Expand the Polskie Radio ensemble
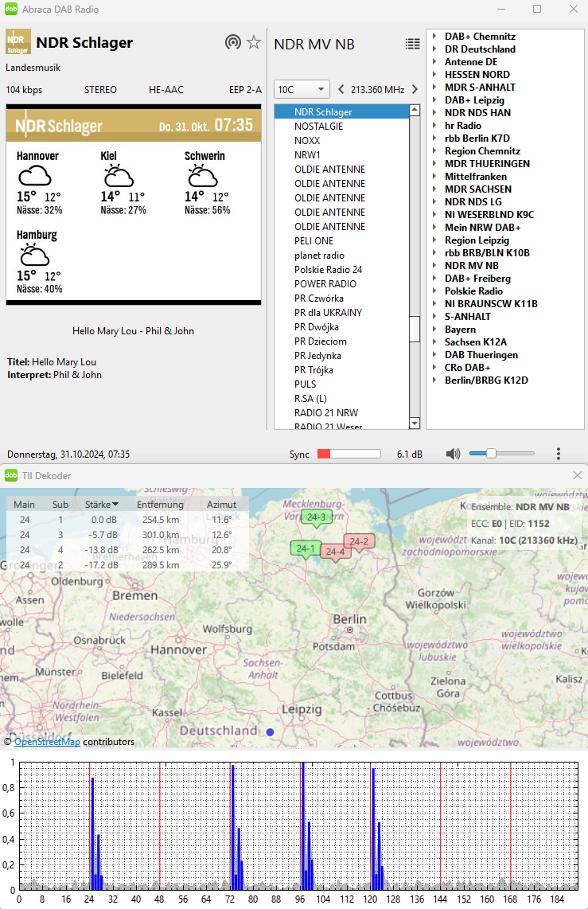 [x=434, y=291]
